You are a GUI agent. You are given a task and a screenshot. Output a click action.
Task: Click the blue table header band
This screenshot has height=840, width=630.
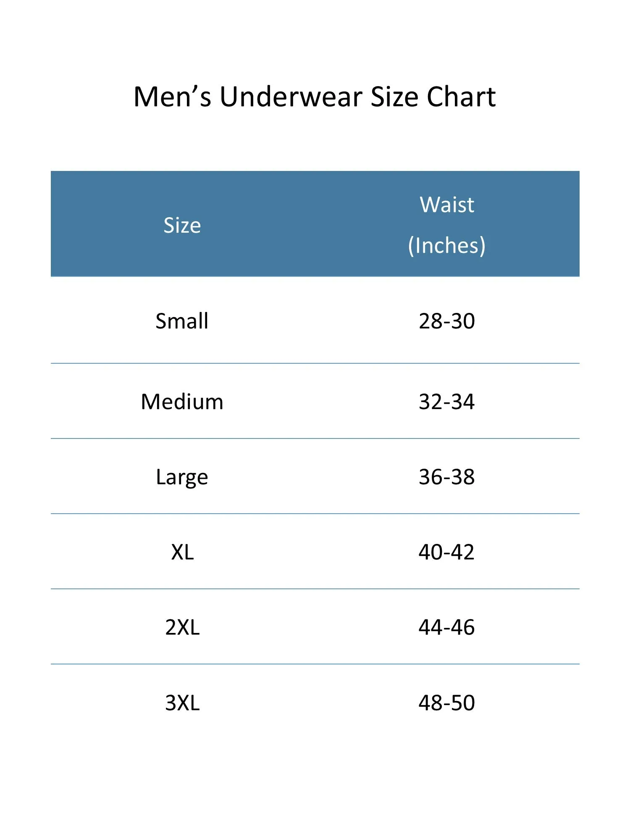click(315, 223)
